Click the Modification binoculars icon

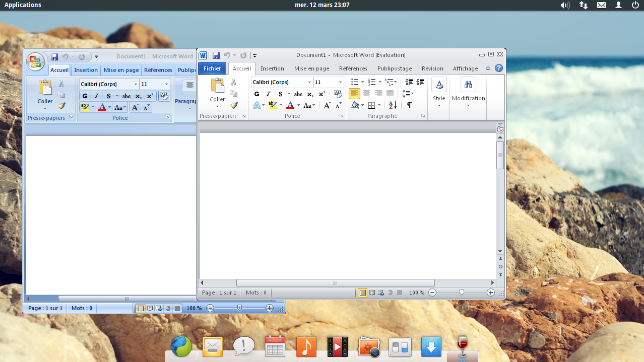point(468,85)
